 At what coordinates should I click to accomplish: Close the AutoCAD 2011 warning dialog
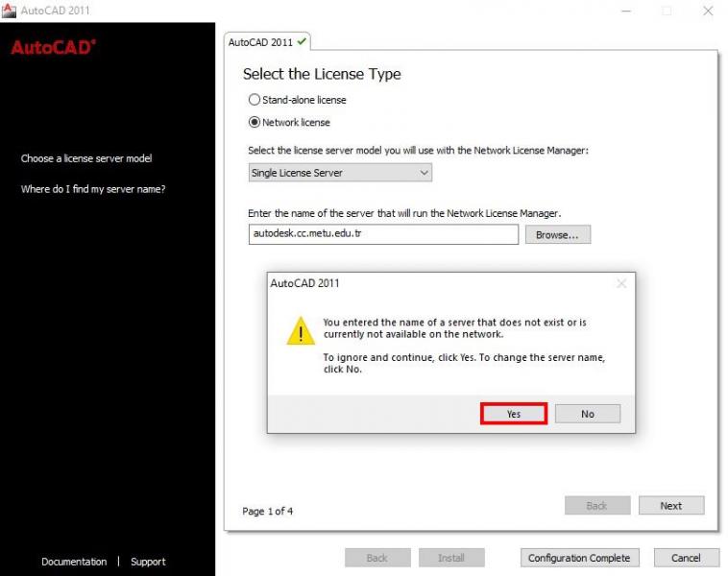pos(621,283)
